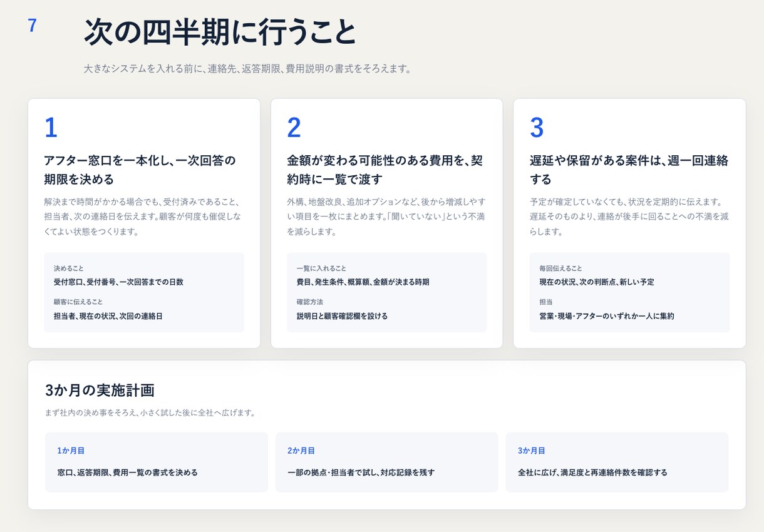This screenshot has height=532, width=764.
Task: Click heading 遅延や保留がある案件は、週一回連絡する
Action: (x=629, y=170)
